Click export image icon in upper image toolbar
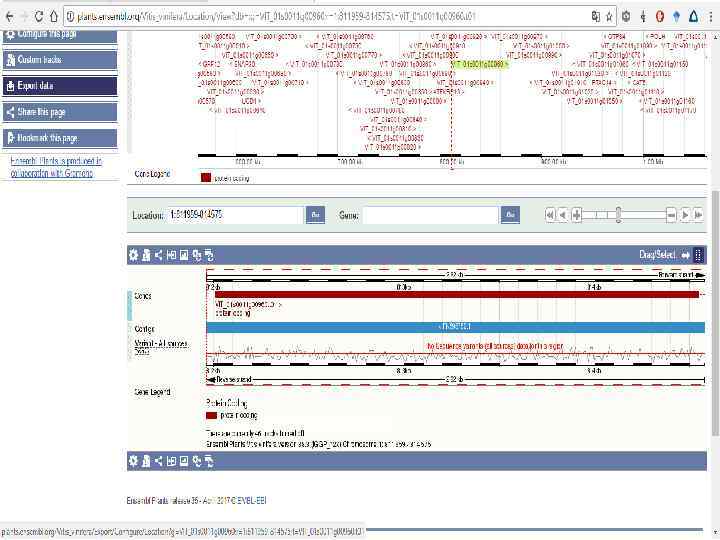Viewport: 720px width, 540px height. point(184,255)
